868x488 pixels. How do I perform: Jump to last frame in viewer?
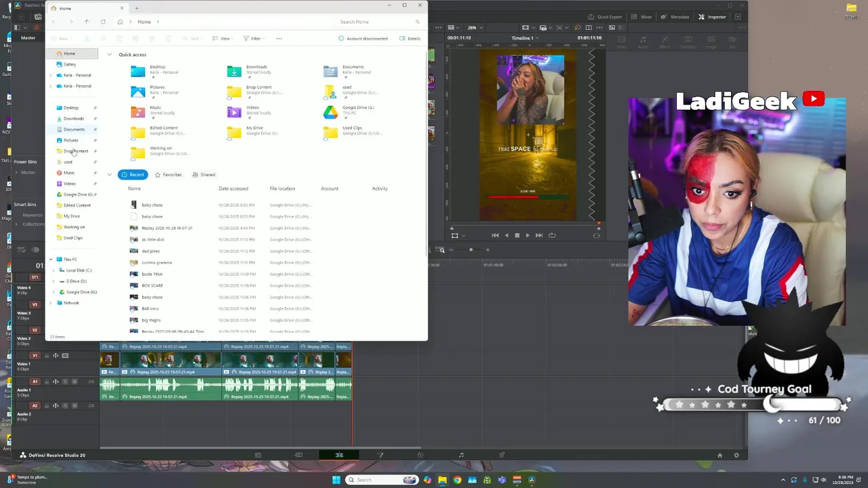coord(538,235)
